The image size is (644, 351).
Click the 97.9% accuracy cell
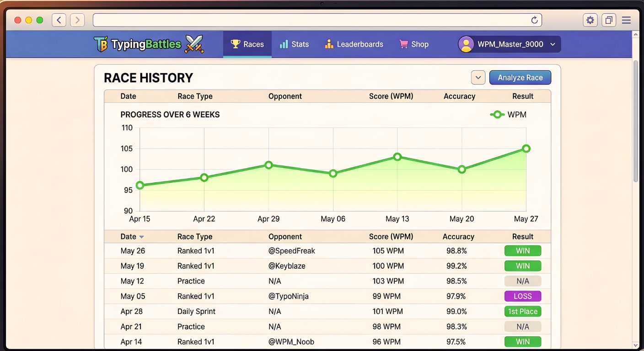[x=456, y=296]
